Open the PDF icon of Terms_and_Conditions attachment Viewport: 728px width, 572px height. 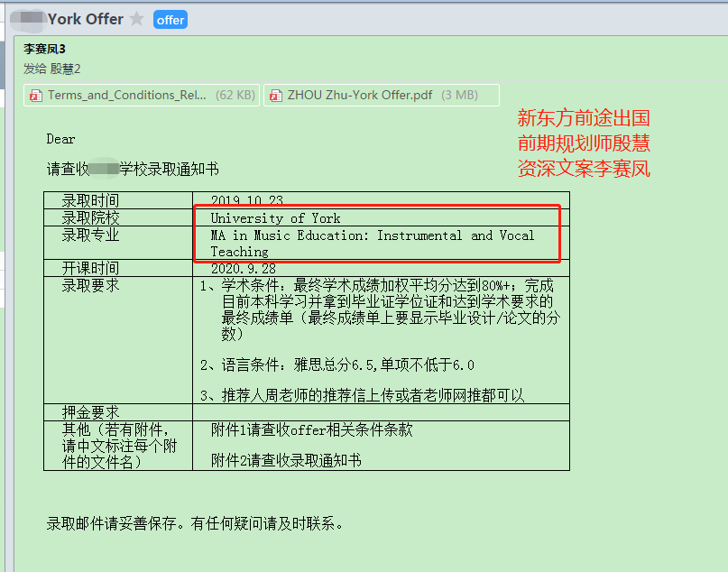coord(36,96)
